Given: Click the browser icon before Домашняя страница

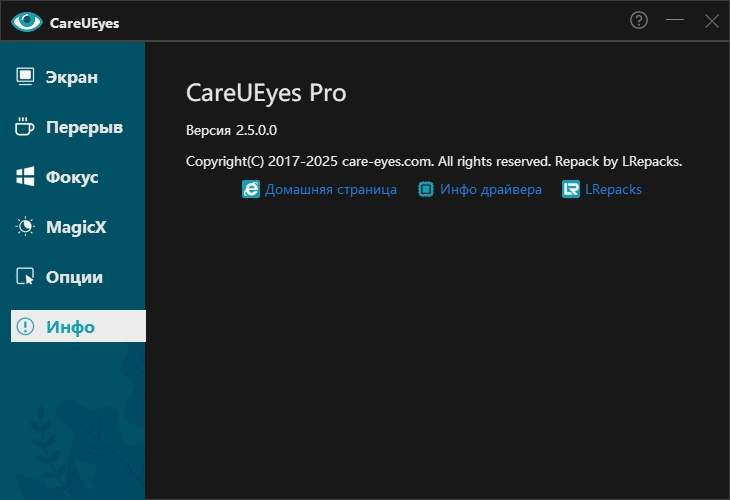Looking at the screenshot, I should coord(251,189).
